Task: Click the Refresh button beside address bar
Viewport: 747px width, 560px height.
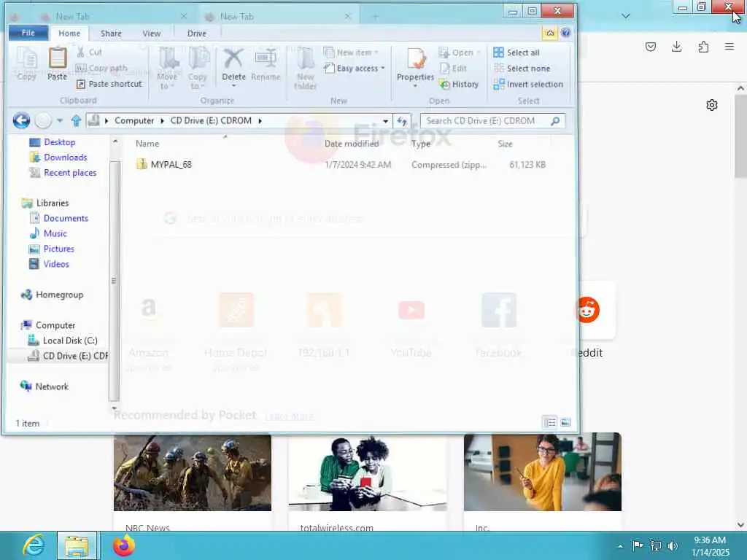Action: tap(402, 121)
